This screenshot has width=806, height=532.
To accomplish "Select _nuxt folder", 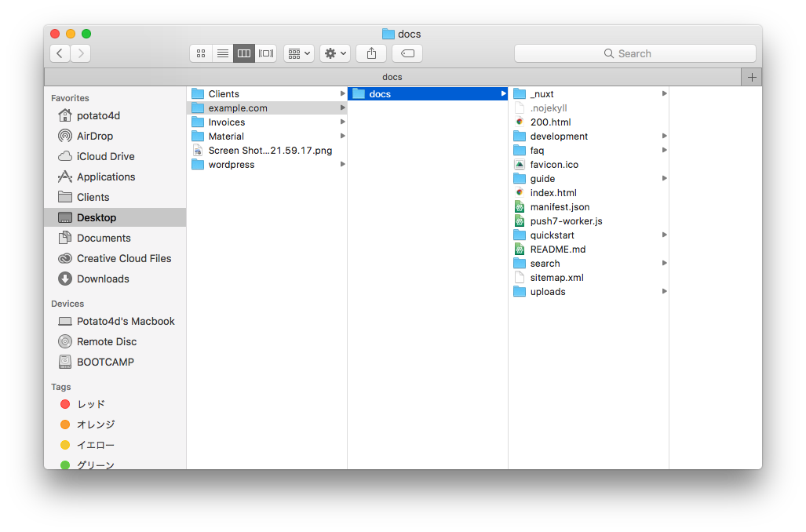I will click(589, 94).
